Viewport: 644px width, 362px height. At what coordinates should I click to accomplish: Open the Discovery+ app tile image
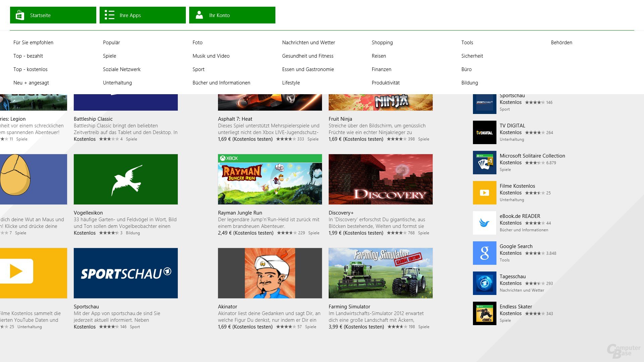[x=381, y=179]
